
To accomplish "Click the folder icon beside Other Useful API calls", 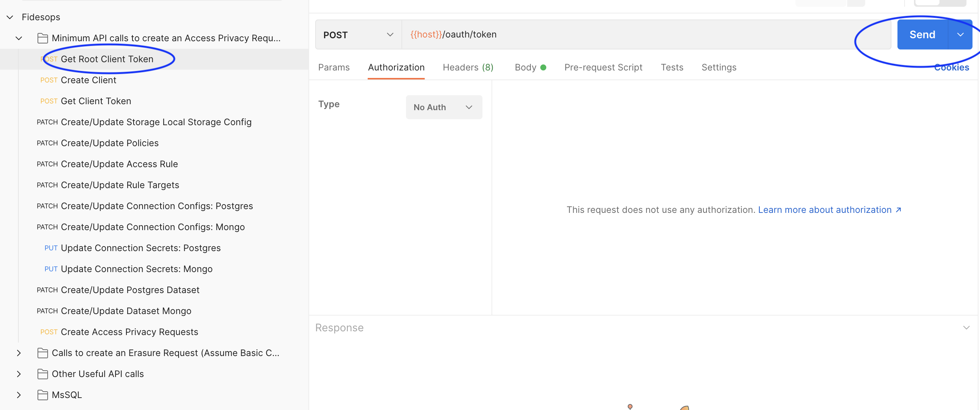I will click(x=43, y=374).
